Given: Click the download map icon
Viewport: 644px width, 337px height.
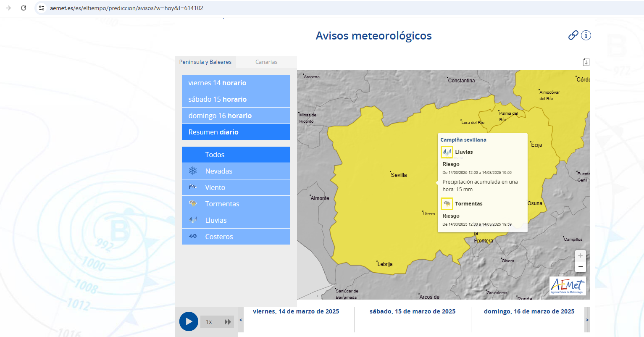Looking at the screenshot, I should pos(586,62).
